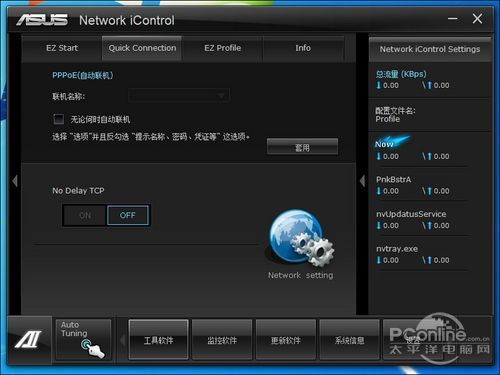Click the ASUS AI Suite logo button
Screen dimensions: 500x375
pos(29,340)
